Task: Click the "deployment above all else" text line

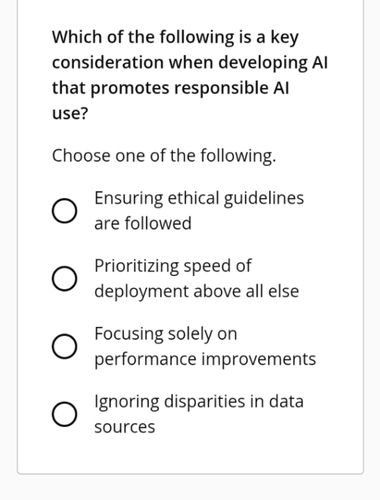Action: click(x=197, y=292)
